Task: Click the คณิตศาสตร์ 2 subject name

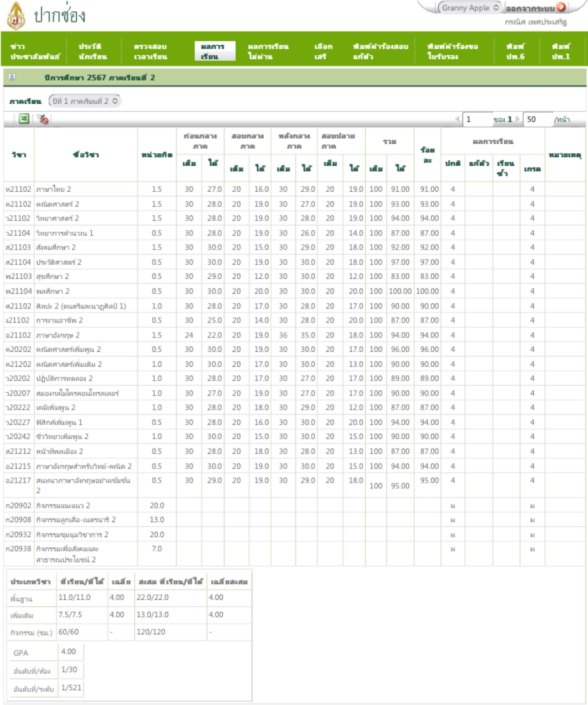Action: (58, 204)
